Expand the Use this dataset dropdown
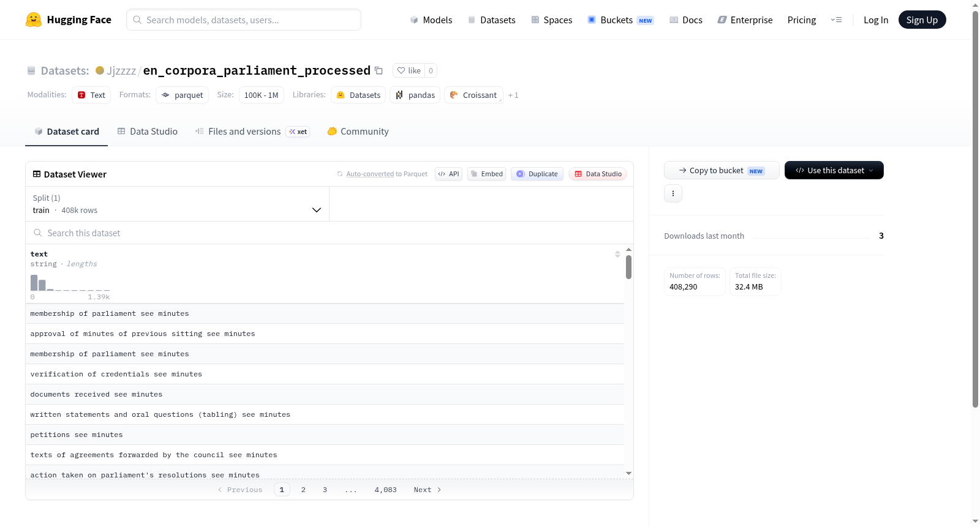The width and height of the screenshot is (980, 527). 834,170
